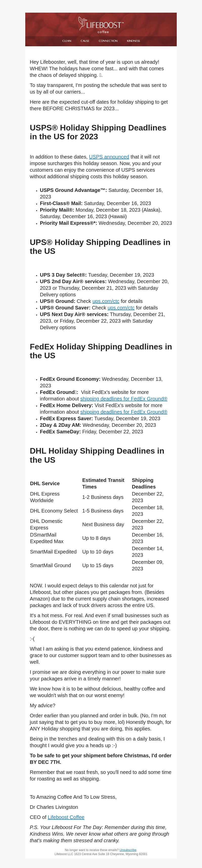The width and height of the screenshot is (202, 868).
Task: Click the Lifeboost Coffee logo
Action: [101, 25]
